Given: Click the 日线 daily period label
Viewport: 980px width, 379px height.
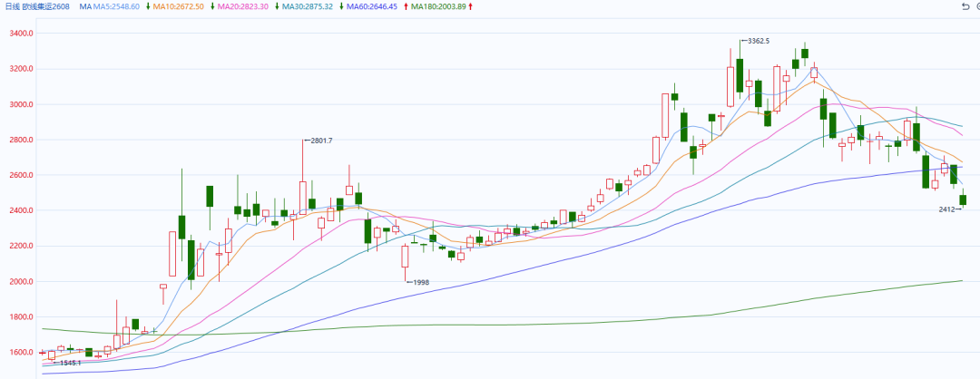Looking at the screenshot, I should [12, 6].
